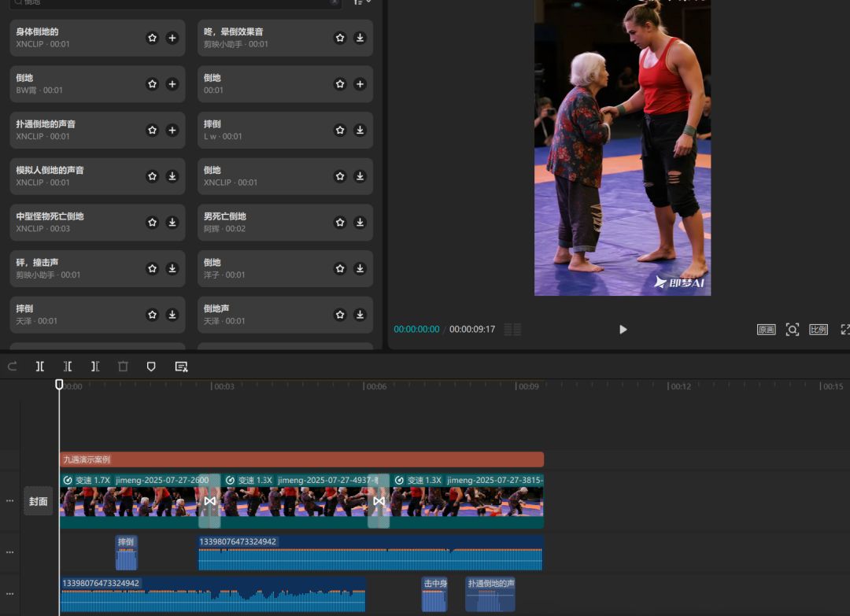Open the sort dropdown beside the search box
The width and height of the screenshot is (850, 616).
(362, 2)
